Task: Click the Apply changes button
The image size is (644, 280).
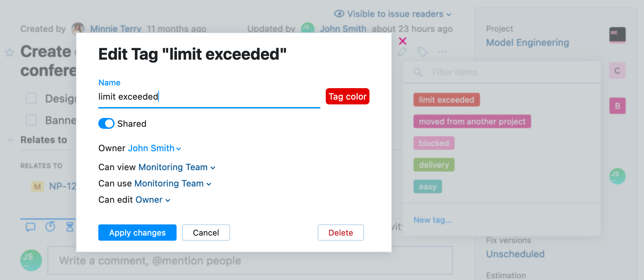Action: pyautogui.click(x=137, y=233)
